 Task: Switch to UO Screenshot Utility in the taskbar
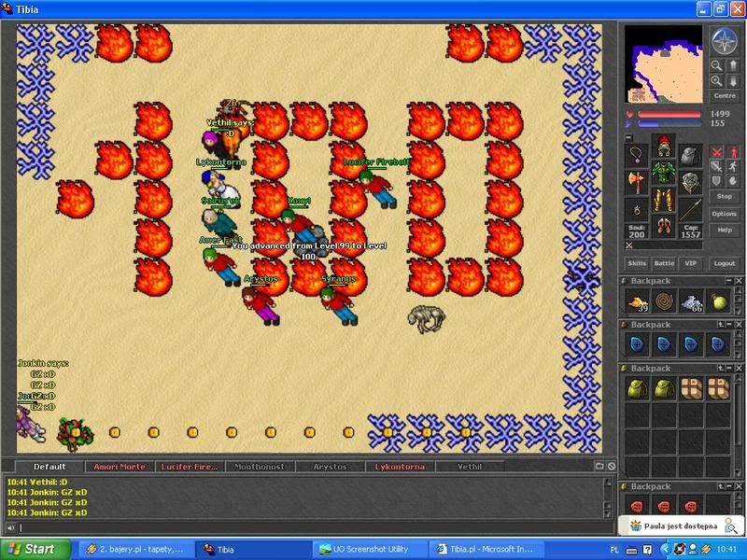click(369, 549)
